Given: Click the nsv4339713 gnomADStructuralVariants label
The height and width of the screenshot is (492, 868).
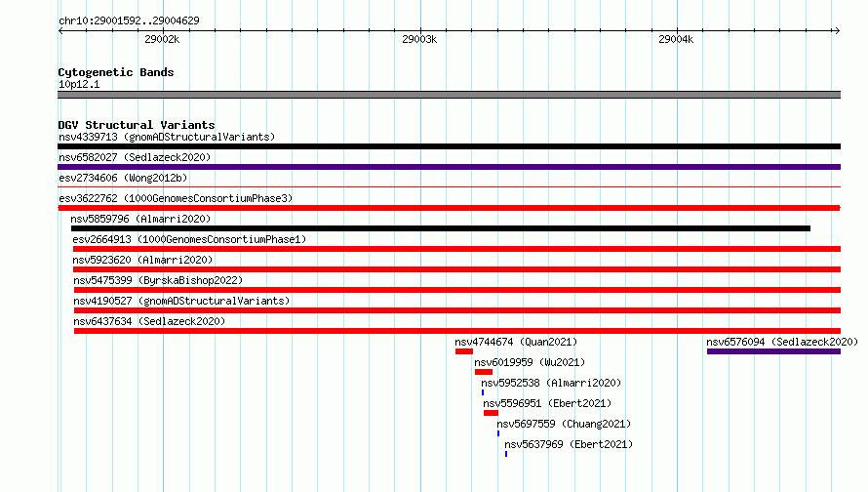Looking at the screenshot, I should tap(167, 137).
